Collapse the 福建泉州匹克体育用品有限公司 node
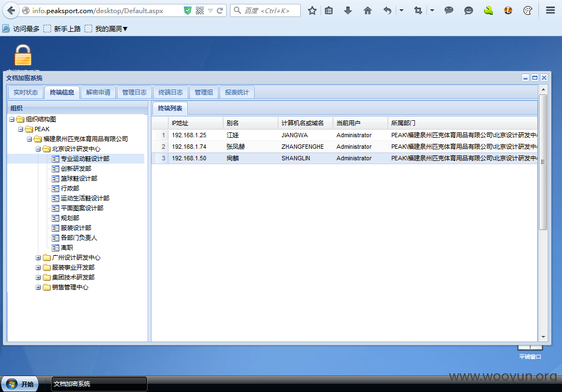 tap(30, 139)
